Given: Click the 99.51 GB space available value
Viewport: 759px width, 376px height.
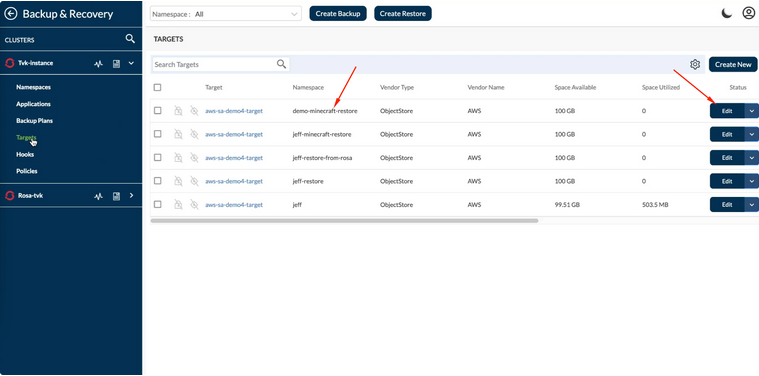Looking at the screenshot, I should (x=566, y=205).
